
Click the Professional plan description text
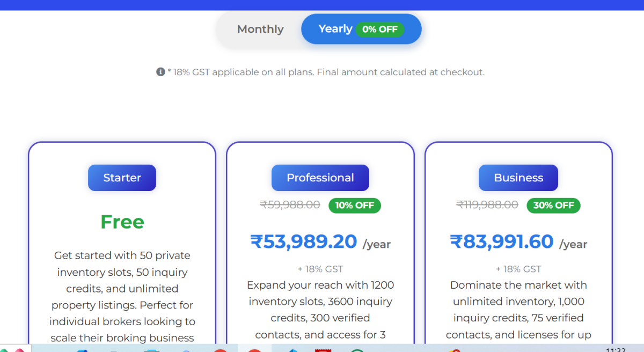pos(320,310)
